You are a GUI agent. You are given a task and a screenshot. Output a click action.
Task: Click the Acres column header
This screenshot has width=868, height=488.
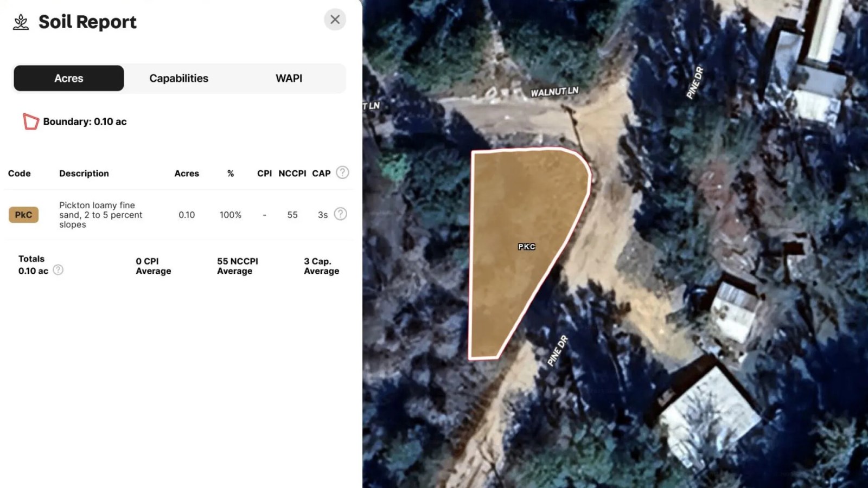click(x=187, y=174)
